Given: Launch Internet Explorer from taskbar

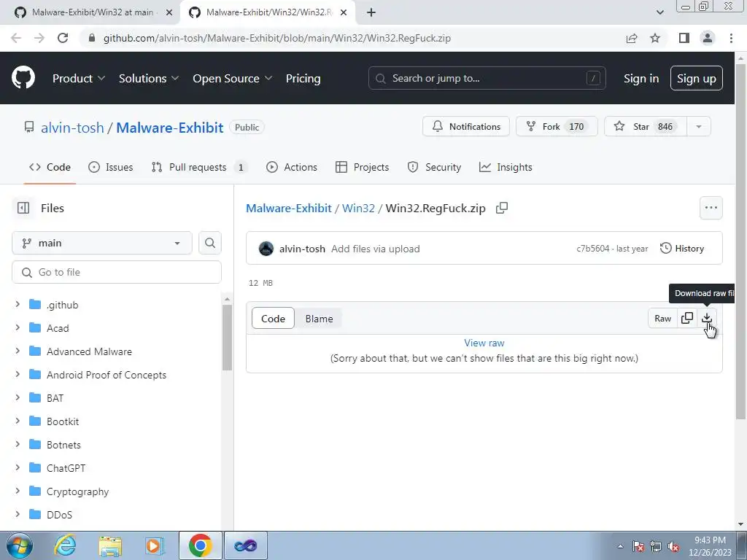Looking at the screenshot, I should 65,545.
